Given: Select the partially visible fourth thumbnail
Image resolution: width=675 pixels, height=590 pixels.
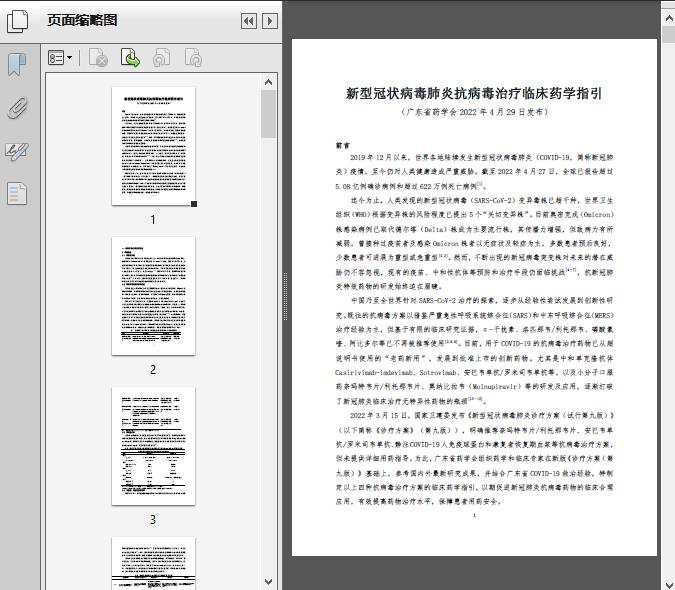Looking at the screenshot, I should tap(153, 563).
